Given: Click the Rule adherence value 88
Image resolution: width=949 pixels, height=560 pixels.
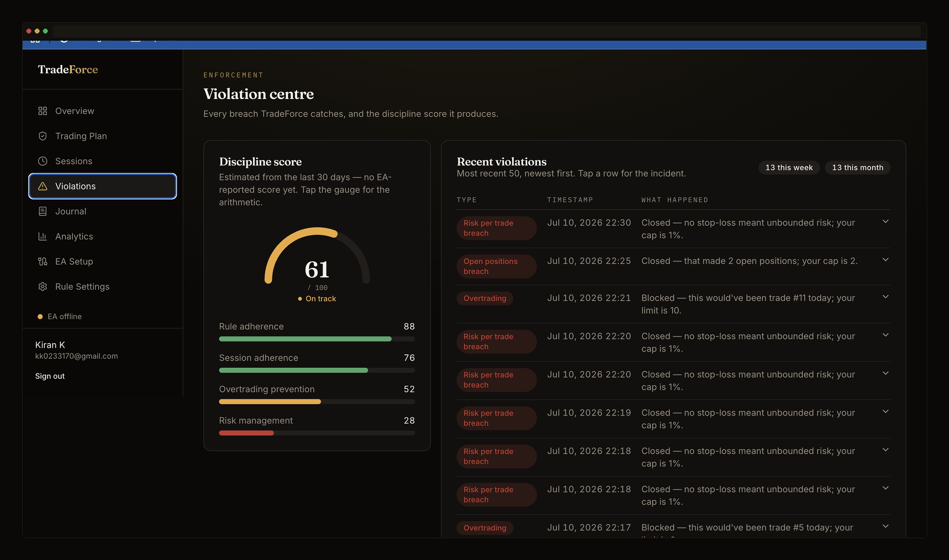Looking at the screenshot, I should click(x=409, y=326).
